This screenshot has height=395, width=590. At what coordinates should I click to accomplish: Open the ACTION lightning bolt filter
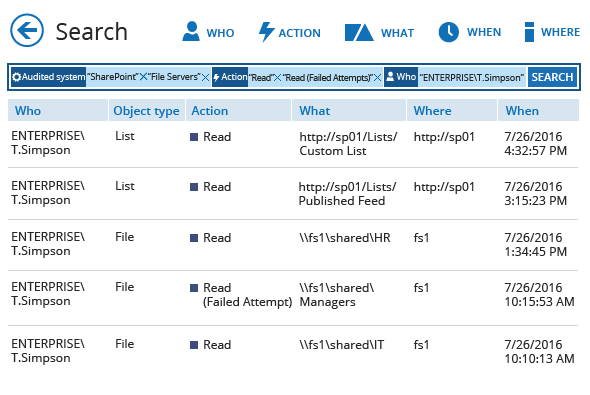[266, 32]
